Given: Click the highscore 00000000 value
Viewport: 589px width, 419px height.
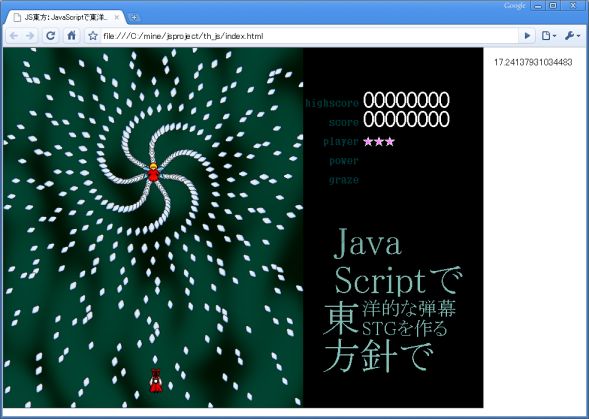Looking at the screenshot, I should coord(406,100).
